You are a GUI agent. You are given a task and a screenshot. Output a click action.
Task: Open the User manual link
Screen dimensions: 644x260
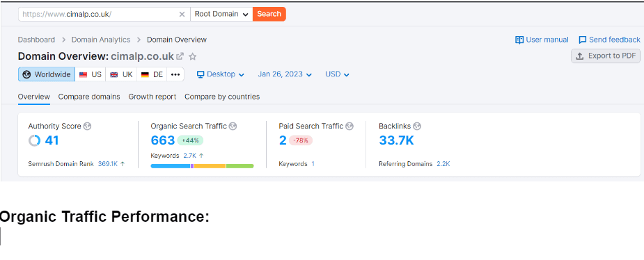tap(542, 40)
